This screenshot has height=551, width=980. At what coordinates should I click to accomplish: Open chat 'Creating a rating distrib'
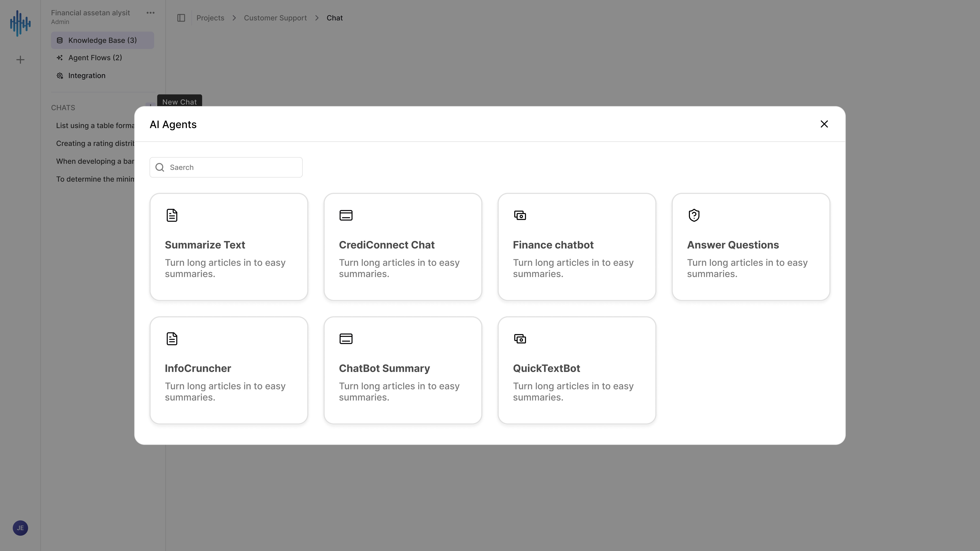pyautogui.click(x=95, y=143)
